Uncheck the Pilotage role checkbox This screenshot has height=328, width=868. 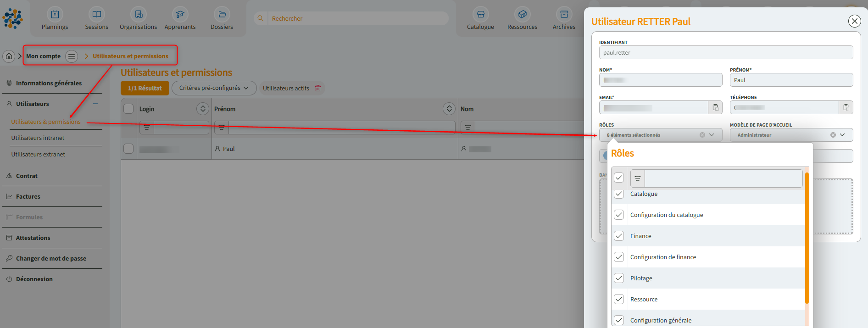pos(619,278)
